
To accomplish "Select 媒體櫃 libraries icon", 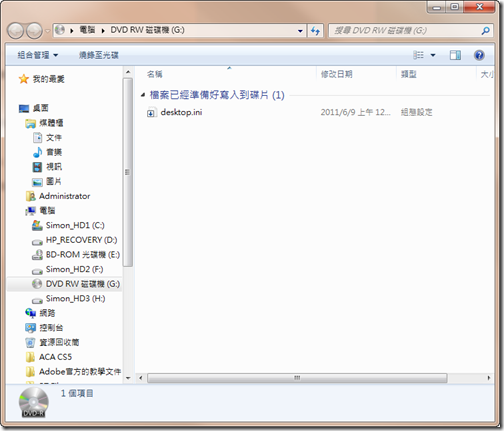I will tap(30, 123).
